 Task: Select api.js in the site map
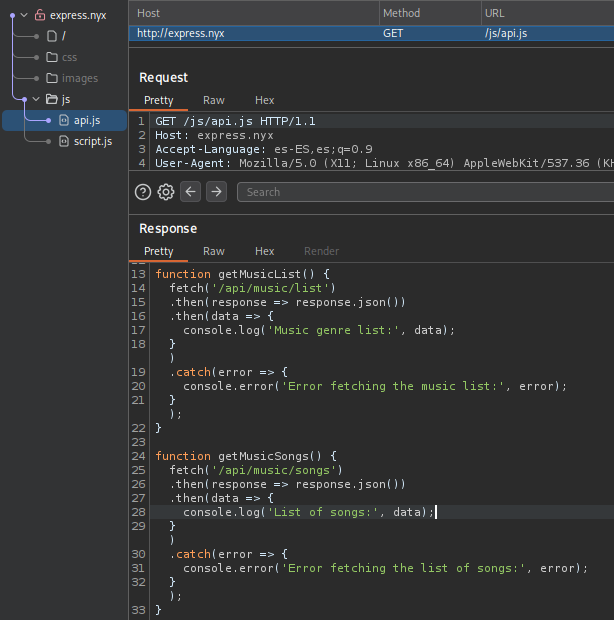click(x=86, y=120)
